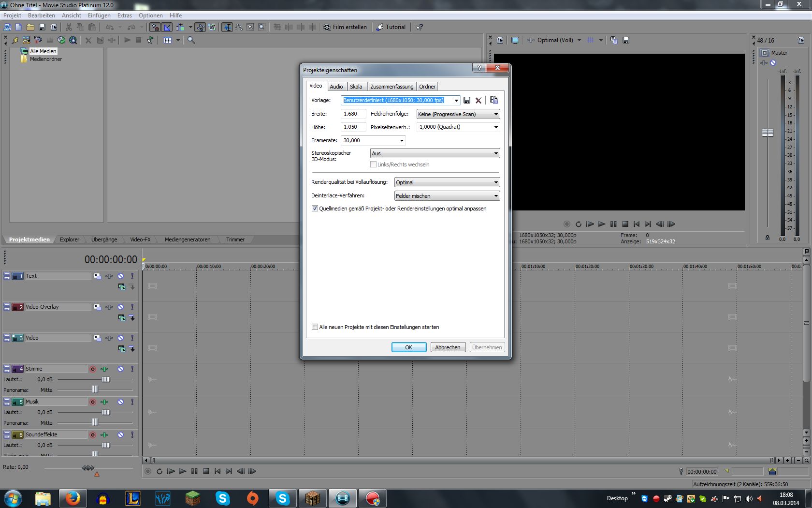812x508 pixels.
Task: Open the Feldreihenfolge dropdown
Action: pyautogui.click(x=495, y=114)
